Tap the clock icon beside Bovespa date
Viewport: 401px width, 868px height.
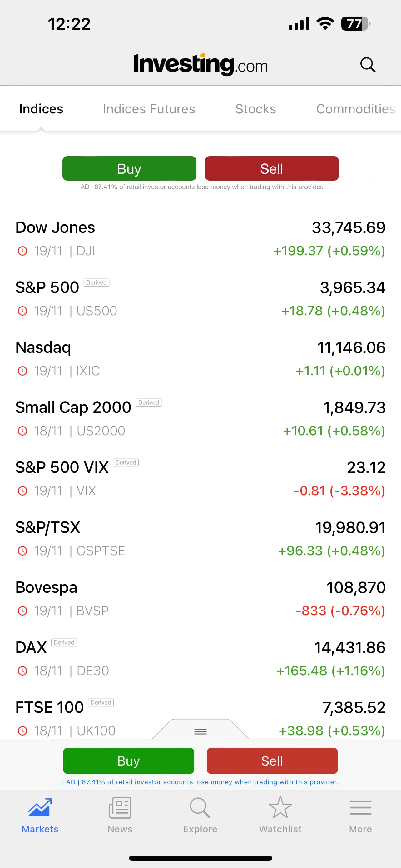[22, 611]
